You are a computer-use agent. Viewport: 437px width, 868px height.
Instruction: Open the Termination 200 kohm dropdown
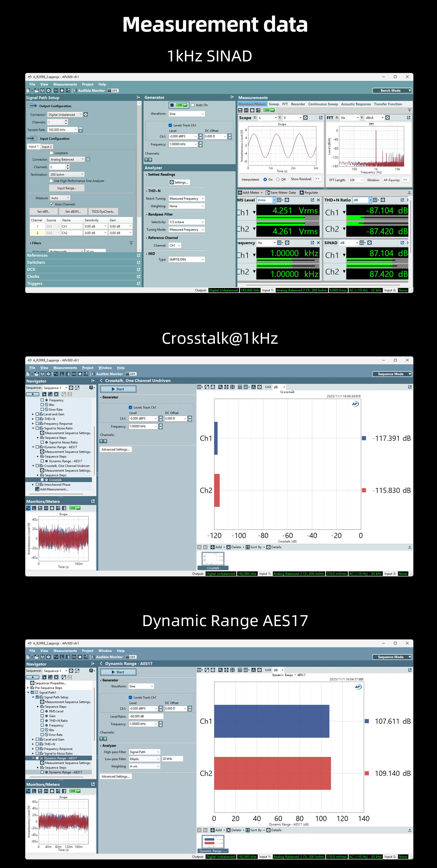tap(67, 175)
